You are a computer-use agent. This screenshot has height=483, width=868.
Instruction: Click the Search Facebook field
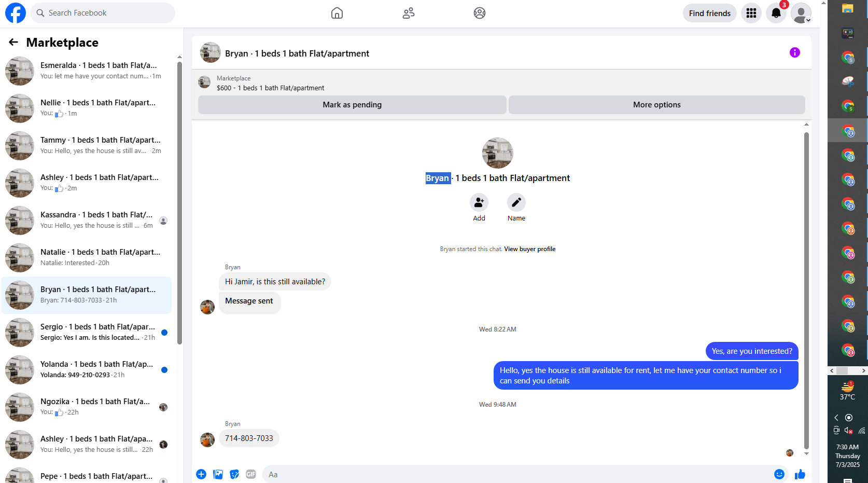(103, 13)
